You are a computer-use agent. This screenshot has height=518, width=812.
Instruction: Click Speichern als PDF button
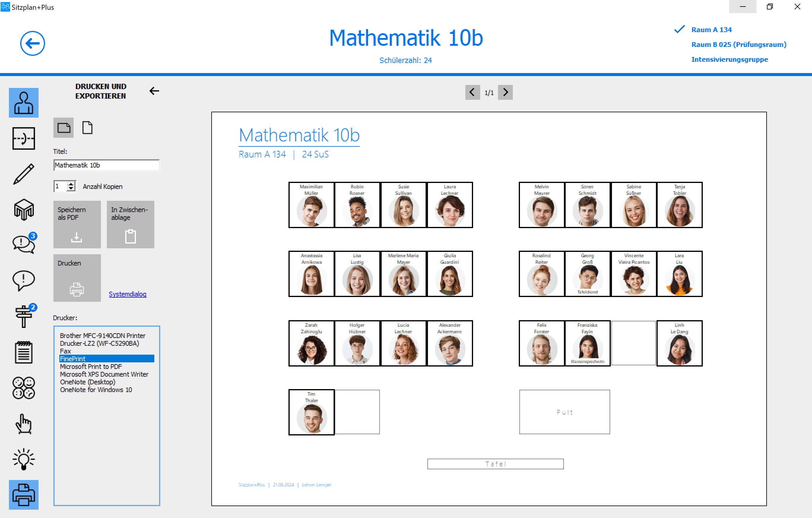[77, 225]
